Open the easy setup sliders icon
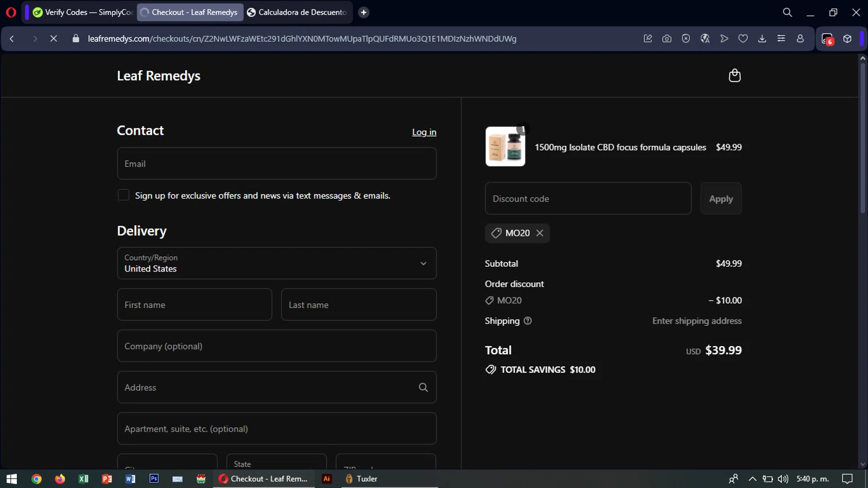Image resolution: width=868 pixels, height=488 pixels. (781, 39)
